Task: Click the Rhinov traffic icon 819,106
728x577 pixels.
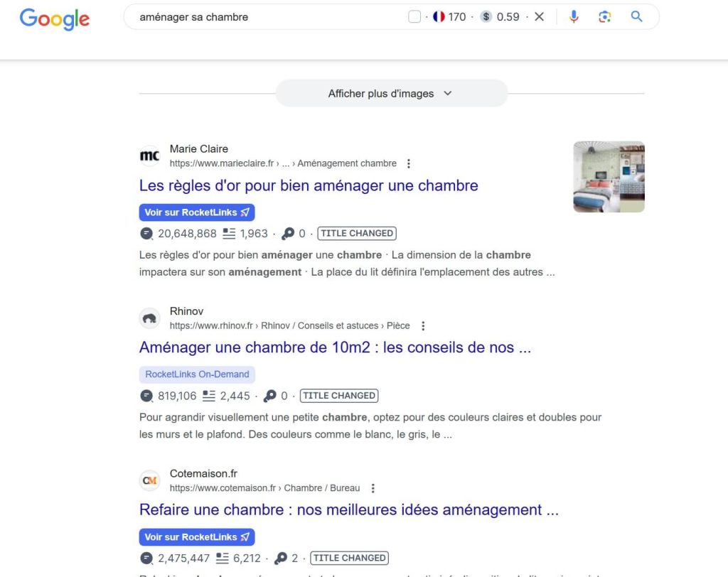Action: click(146, 396)
